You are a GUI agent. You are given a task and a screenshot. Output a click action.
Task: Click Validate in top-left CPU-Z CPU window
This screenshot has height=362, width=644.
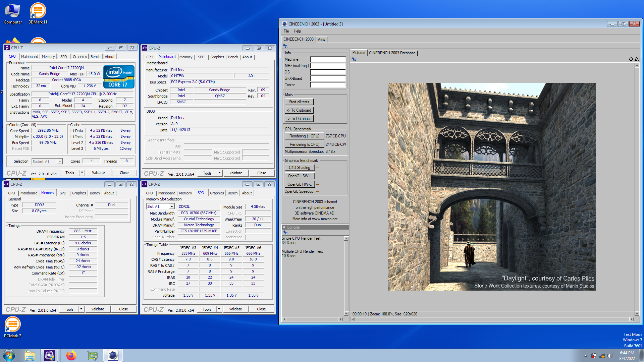tap(98, 173)
